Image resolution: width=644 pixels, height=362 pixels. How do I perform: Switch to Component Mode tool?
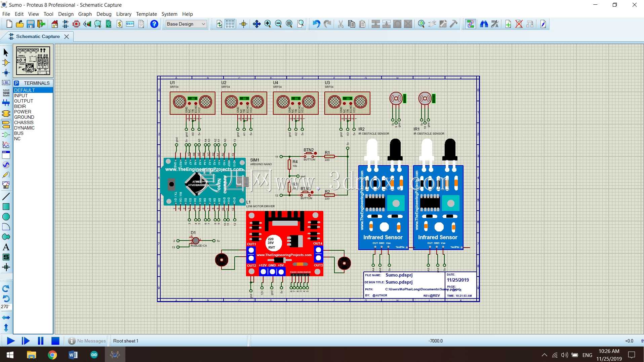pyautogui.click(x=6, y=63)
